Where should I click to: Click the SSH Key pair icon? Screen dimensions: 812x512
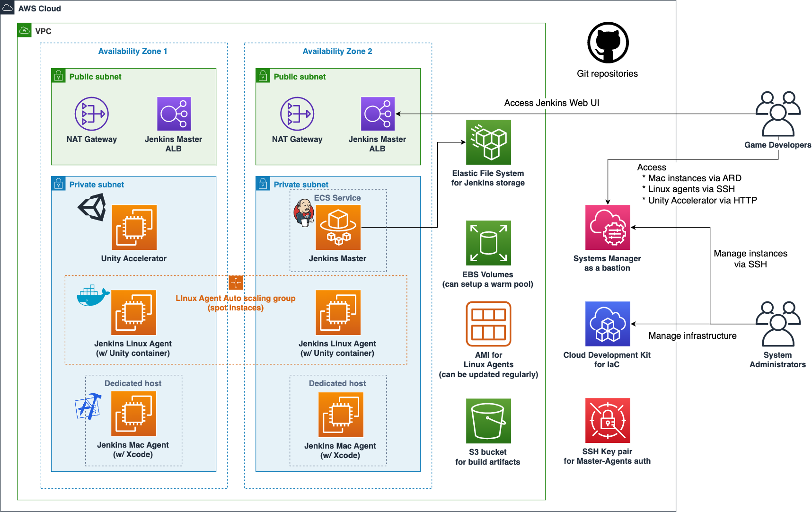(607, 420)
